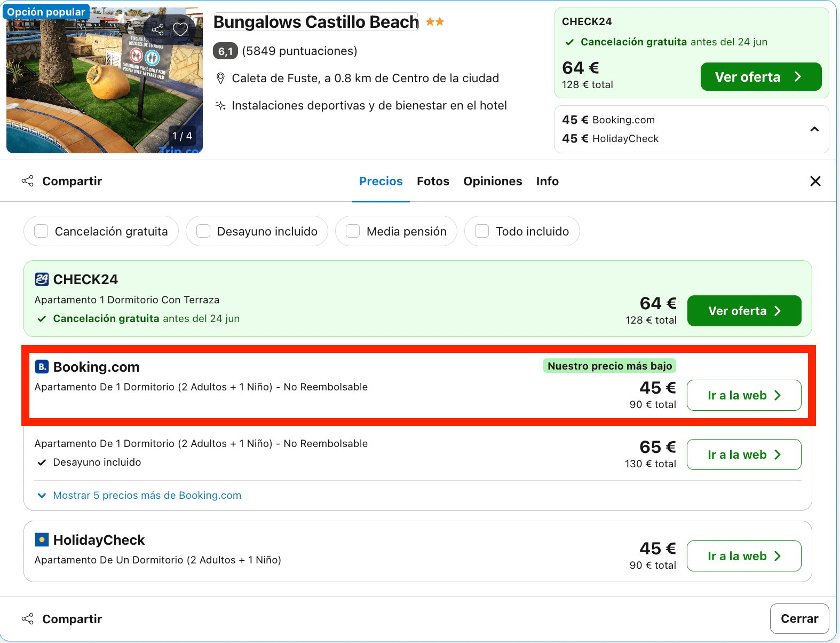Click Ir a la web for Booking.com 45 €
Screen dimensions: 840x643
point(744,395)
